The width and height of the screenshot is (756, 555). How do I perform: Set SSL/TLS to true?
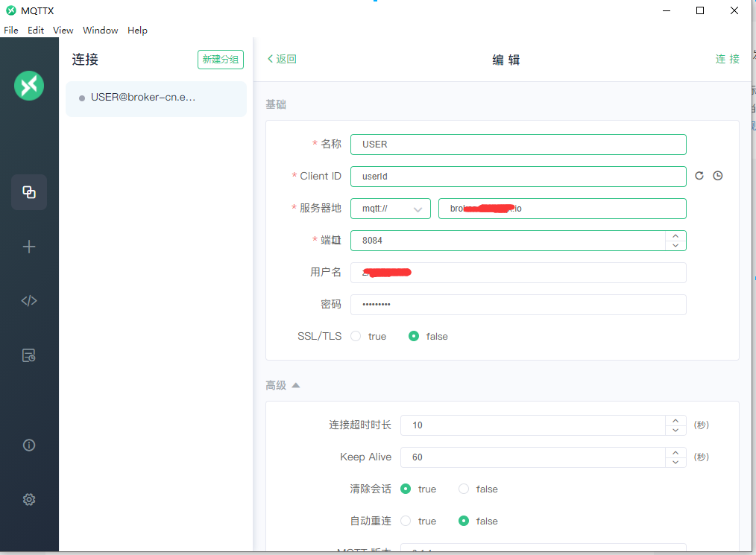pos(356,336)
